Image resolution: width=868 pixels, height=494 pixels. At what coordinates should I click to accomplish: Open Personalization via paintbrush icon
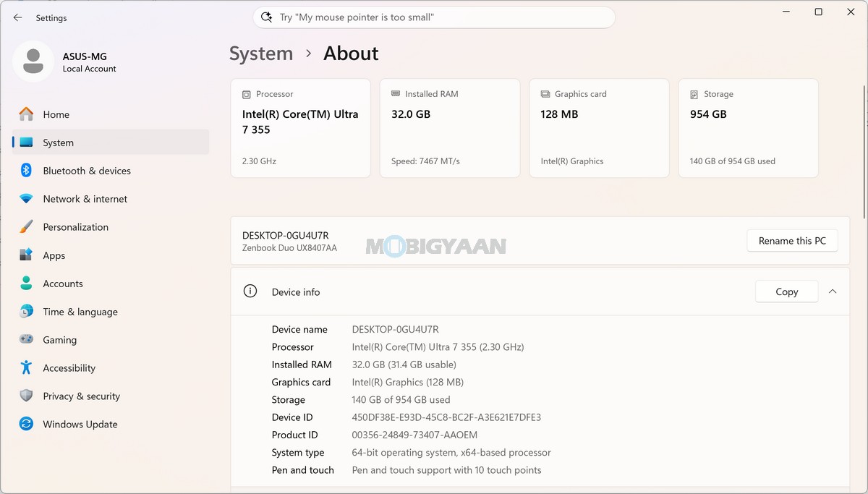26,227
